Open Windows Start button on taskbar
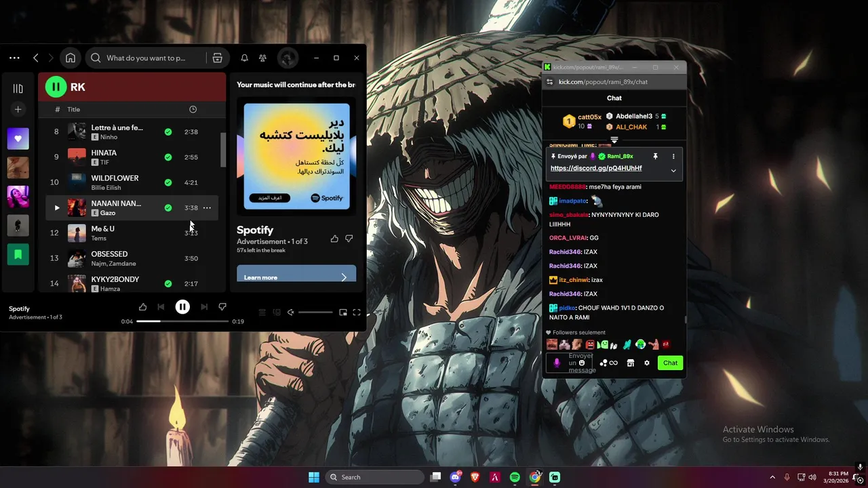Image resolution: width=868 pixels, height=488 pixels. tap(314, 477)
